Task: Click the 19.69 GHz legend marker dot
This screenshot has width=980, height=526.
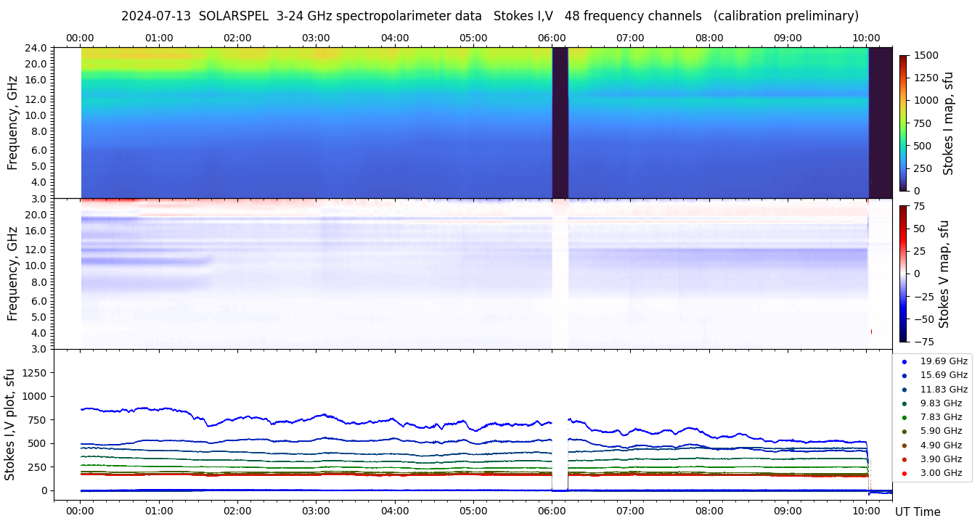Action: click(905, 361)
